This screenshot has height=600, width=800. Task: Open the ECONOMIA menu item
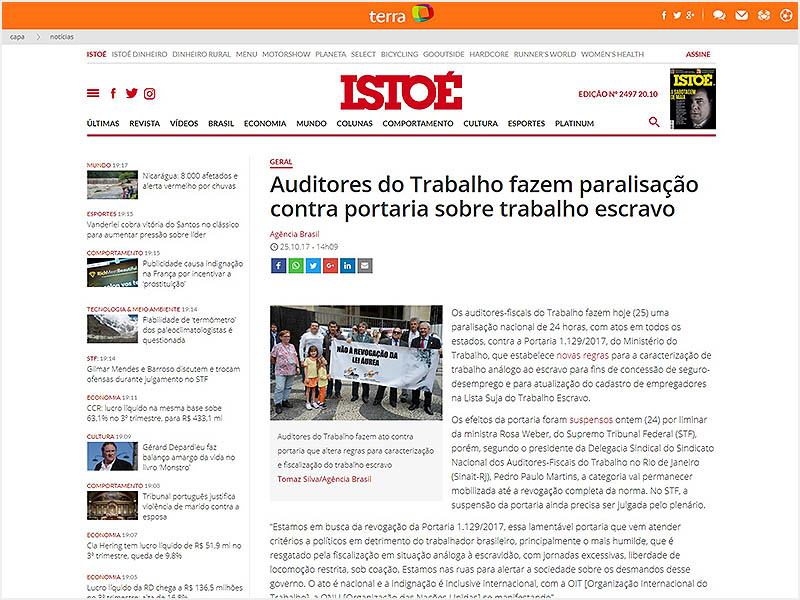click(265, 123)
